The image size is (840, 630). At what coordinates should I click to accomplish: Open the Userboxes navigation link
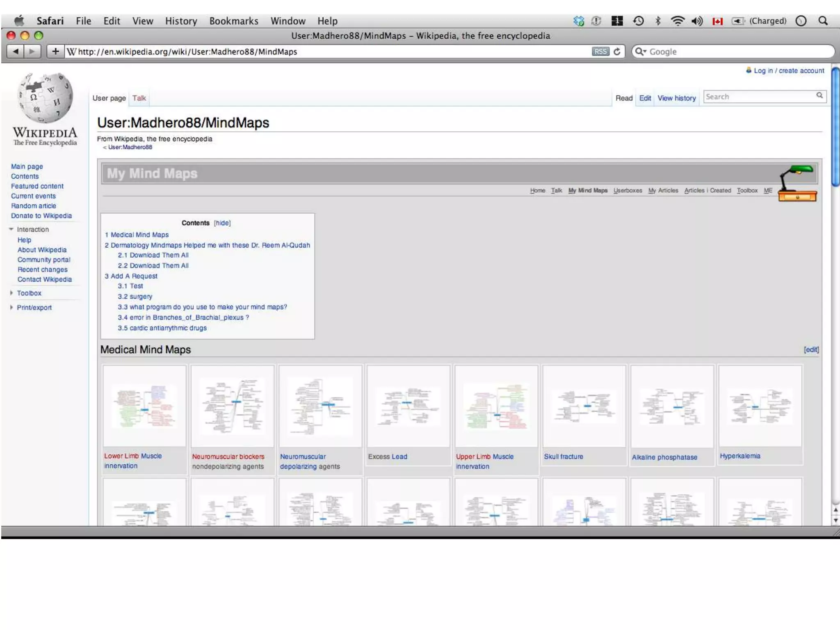pos(628,191)
